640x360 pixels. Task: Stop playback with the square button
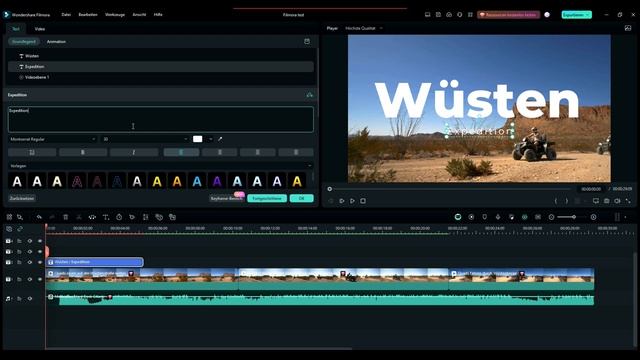(x=363, y=201)
